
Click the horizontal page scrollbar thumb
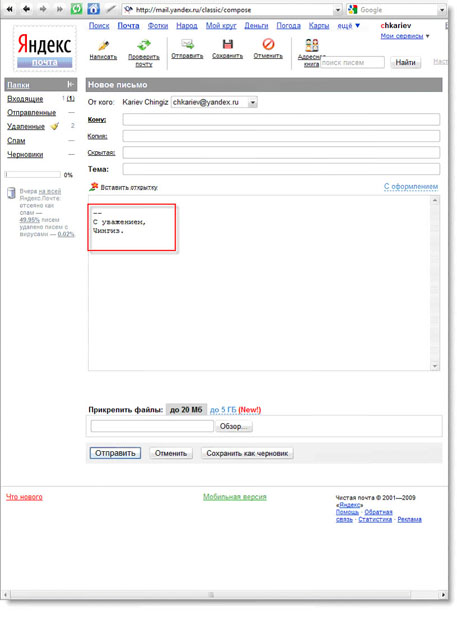coord(211,594)
